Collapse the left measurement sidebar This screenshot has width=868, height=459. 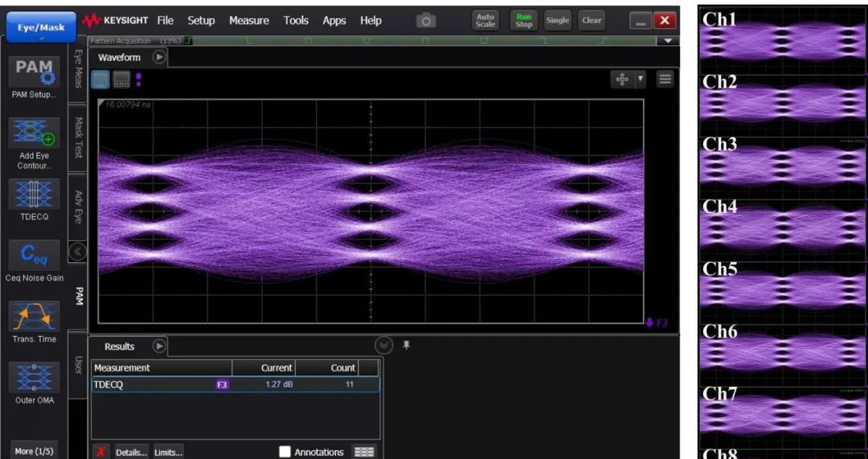click(x=77, y=252)
